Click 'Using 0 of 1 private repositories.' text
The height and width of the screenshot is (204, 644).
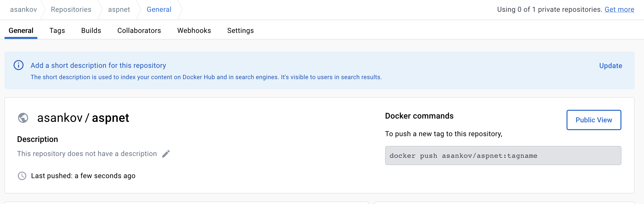pyautogui.click(x=550, y=10)
